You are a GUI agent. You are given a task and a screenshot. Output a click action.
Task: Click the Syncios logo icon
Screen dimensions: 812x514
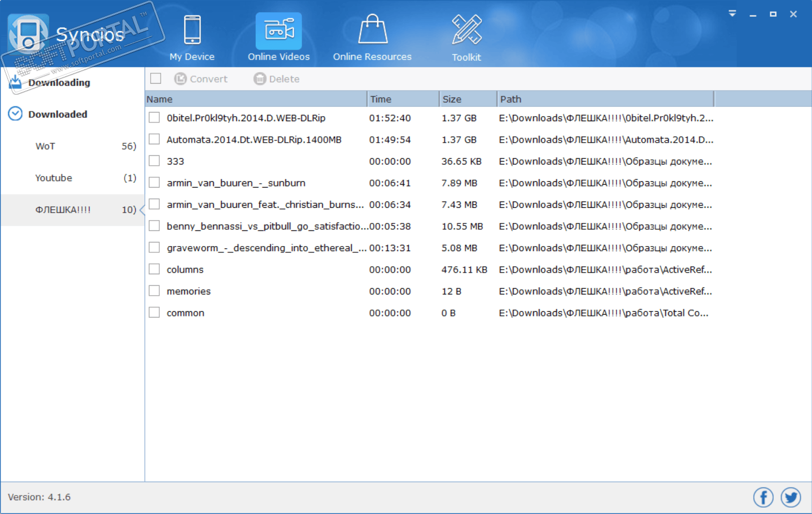click(28, 33)
